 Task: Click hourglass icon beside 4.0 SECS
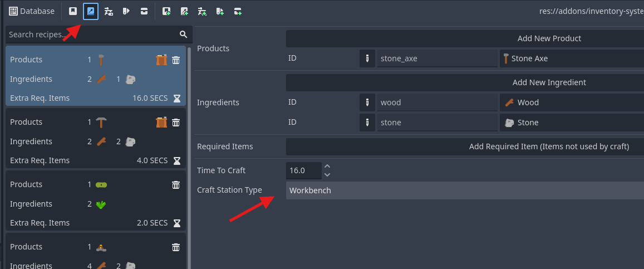(176, 160)
